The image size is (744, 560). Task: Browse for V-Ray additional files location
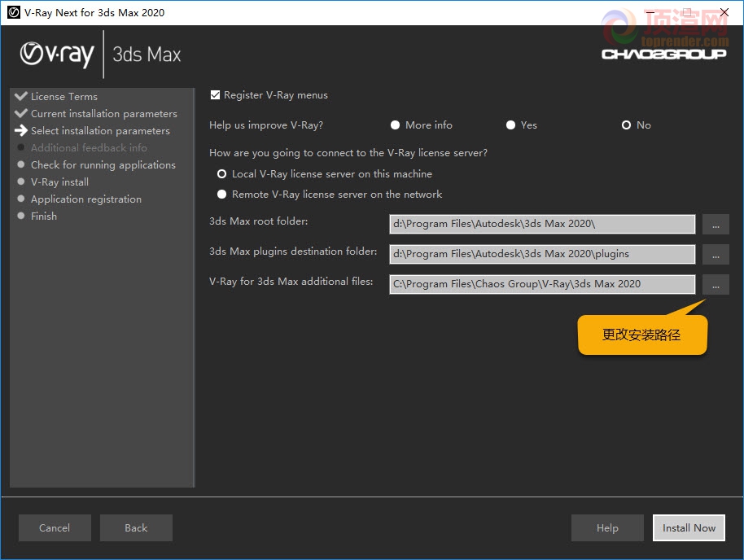point(716,285)
